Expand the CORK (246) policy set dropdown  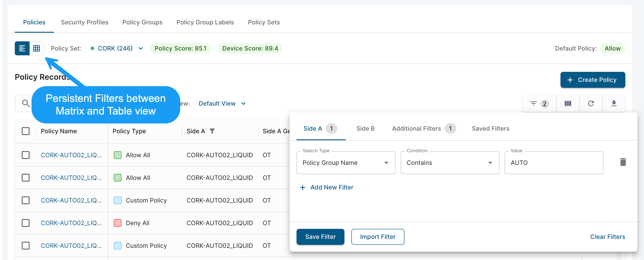click(x=117, y=48)
